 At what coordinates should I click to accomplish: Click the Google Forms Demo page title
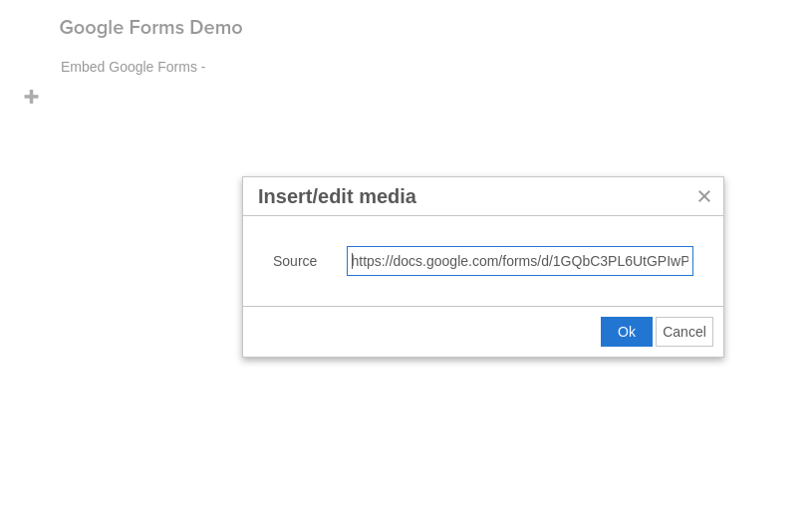150,28
